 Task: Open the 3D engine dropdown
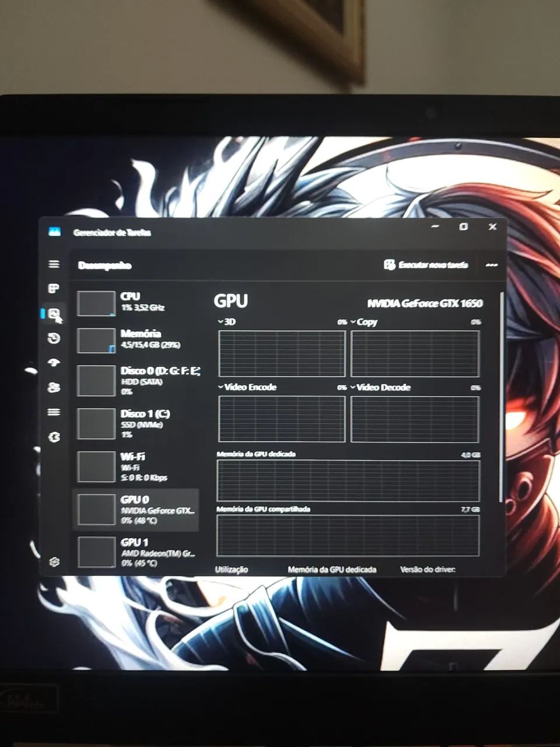coord(227,322)
